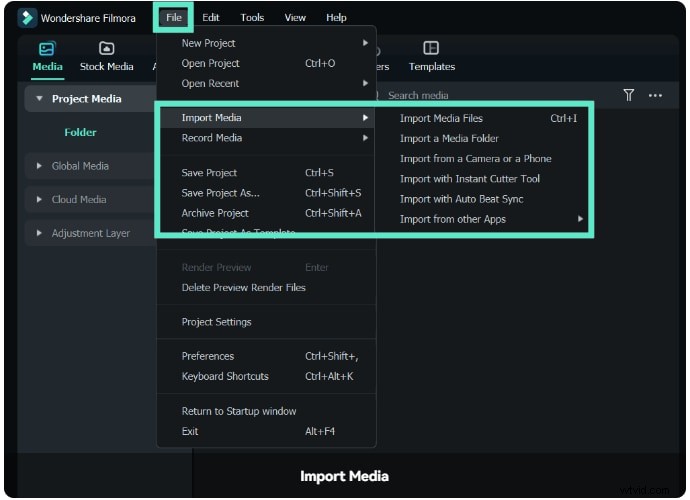Open the Stock Media tab icon
Image resolution: width=690 pixels, height=500 pixels.
(106, 49)
